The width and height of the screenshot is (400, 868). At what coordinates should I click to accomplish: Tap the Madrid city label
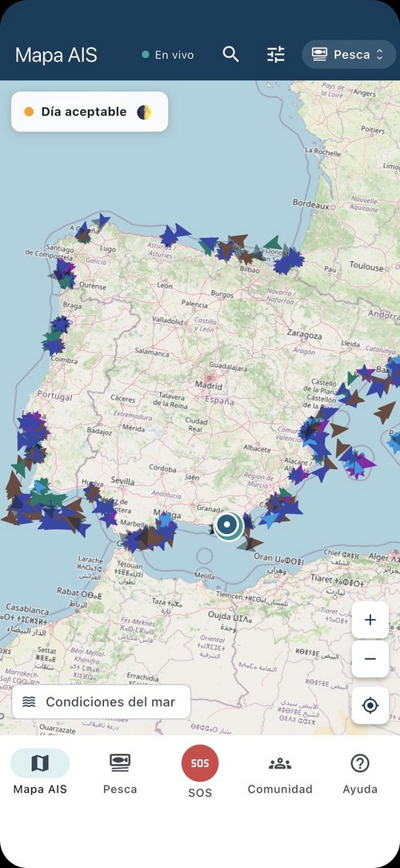click(x=209, y=386)
